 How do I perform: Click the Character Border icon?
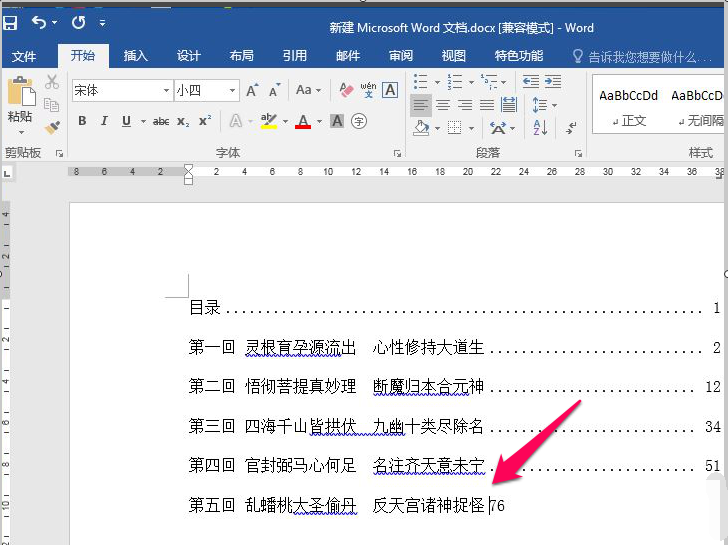390,90
